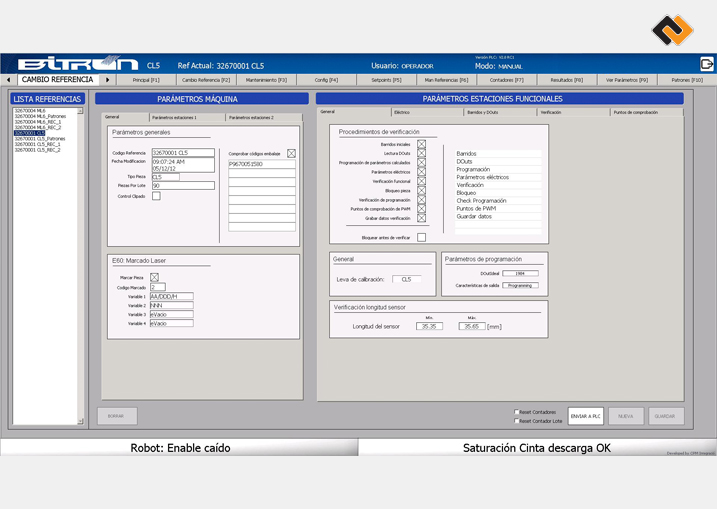Open Principal [F1] screen
Screen dimensions: 717x509
coord(146,80)
